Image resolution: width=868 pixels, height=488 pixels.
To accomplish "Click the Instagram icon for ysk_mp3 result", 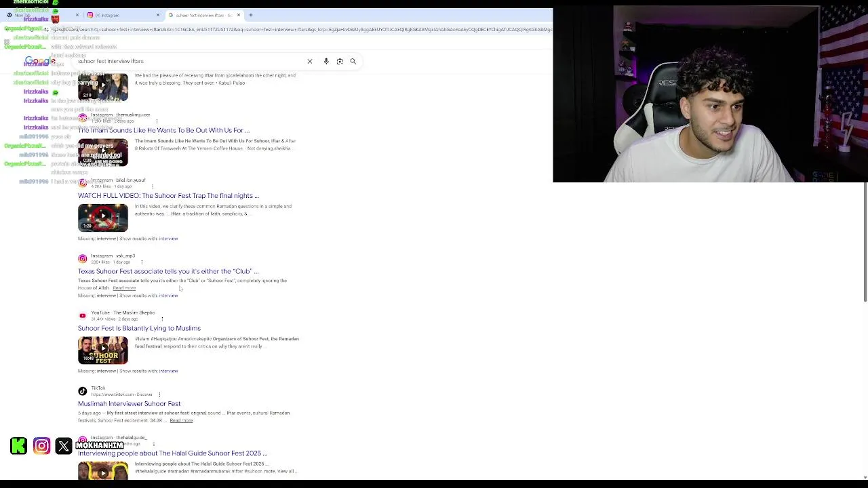I will (83, 259).
